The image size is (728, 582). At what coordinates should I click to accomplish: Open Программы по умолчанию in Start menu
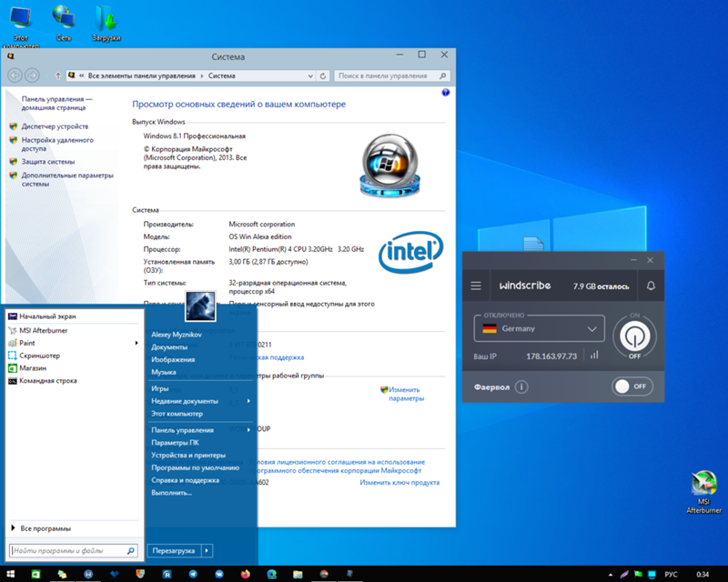point(195,467)
